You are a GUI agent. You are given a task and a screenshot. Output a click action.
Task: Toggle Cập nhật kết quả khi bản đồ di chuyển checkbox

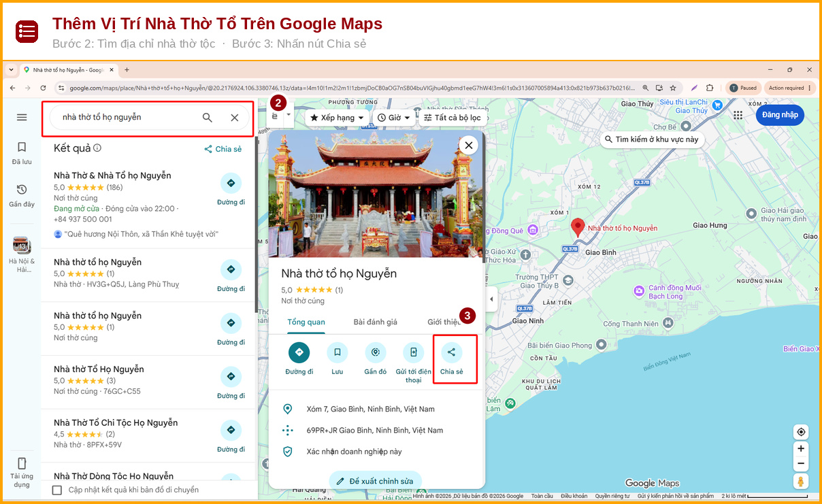point(57,490)
